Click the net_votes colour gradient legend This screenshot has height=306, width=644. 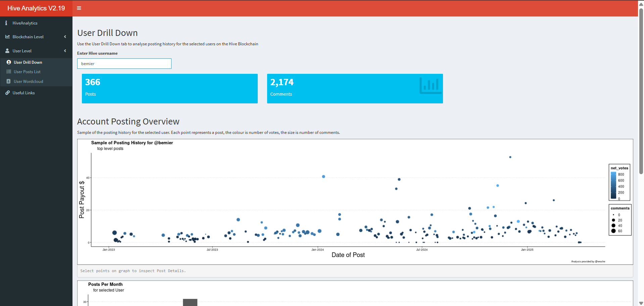point(613,186)
